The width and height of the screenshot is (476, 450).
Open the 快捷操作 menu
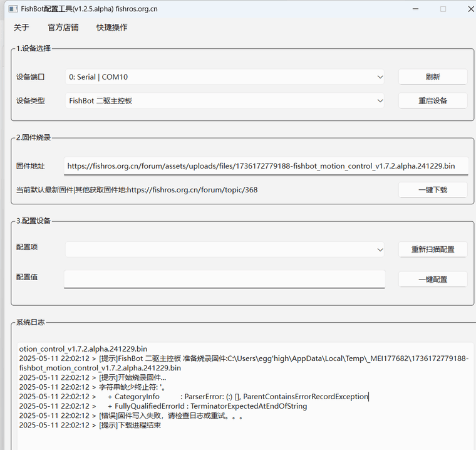point(111,28)
